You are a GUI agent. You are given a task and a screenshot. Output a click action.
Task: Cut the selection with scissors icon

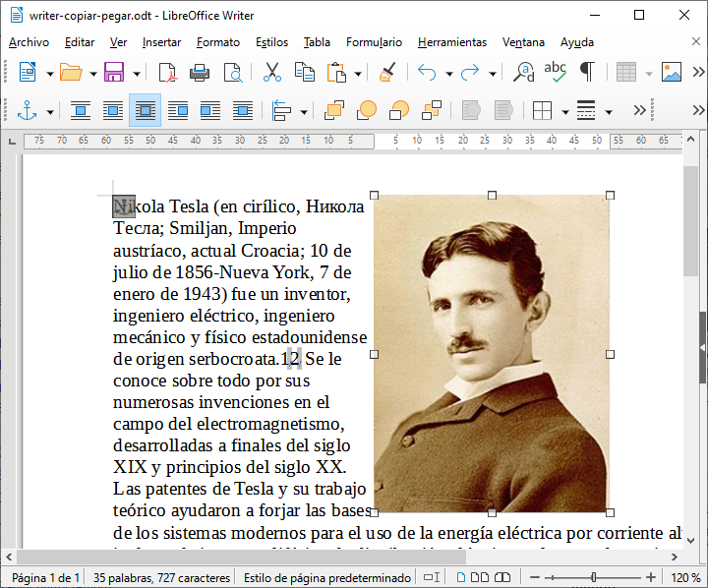[272, 72]
